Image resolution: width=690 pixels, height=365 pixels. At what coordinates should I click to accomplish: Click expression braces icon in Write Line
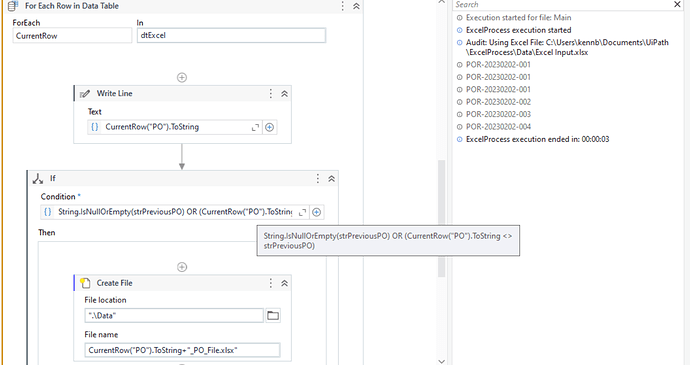pos(95,127)
